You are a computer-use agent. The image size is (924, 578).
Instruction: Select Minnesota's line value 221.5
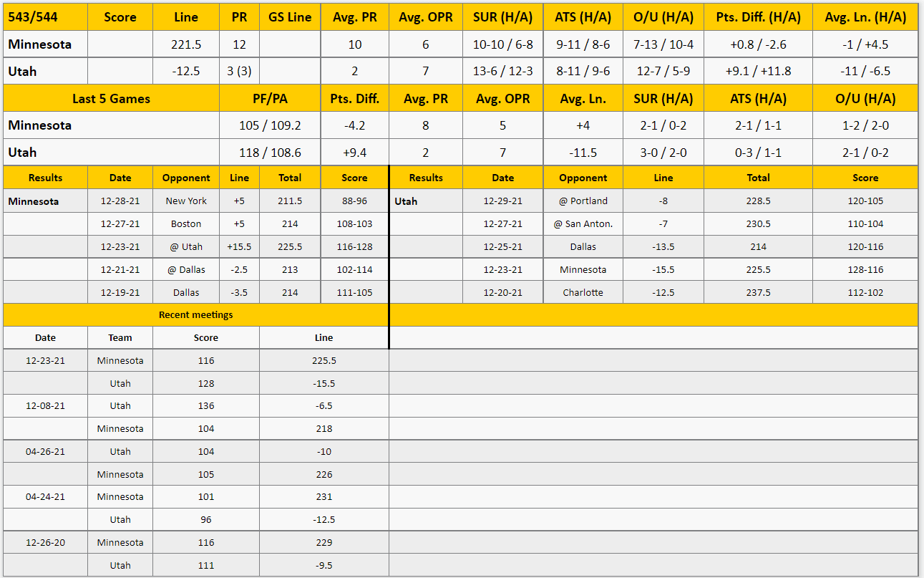(186, 44)
